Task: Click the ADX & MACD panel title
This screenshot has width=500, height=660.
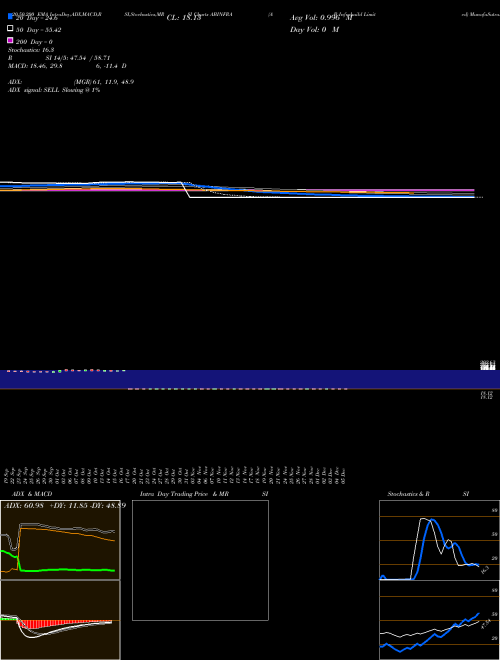Action: pyautogui.click(x=32, y=494)
